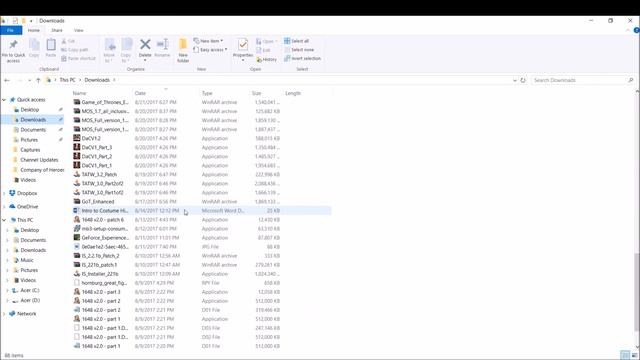Click the Paste shortcut option
The width and height of the screenshot is (640, 360).
78,58
